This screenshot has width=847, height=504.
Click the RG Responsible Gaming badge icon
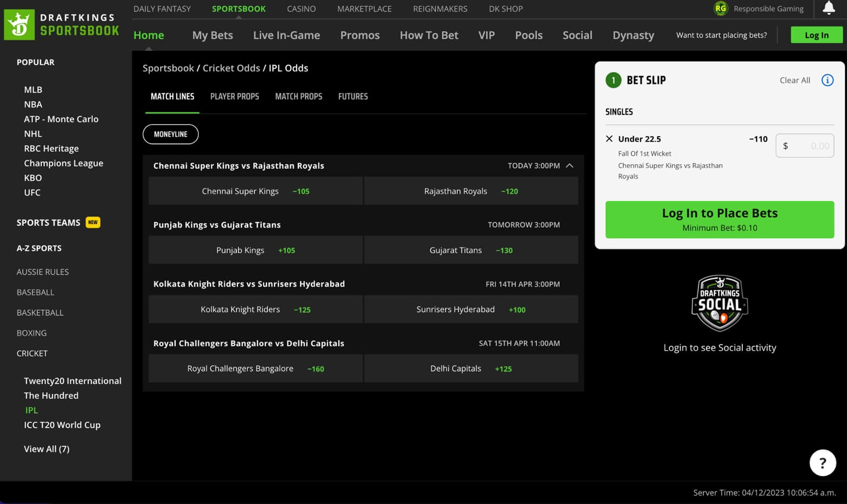tap(721, 9)
